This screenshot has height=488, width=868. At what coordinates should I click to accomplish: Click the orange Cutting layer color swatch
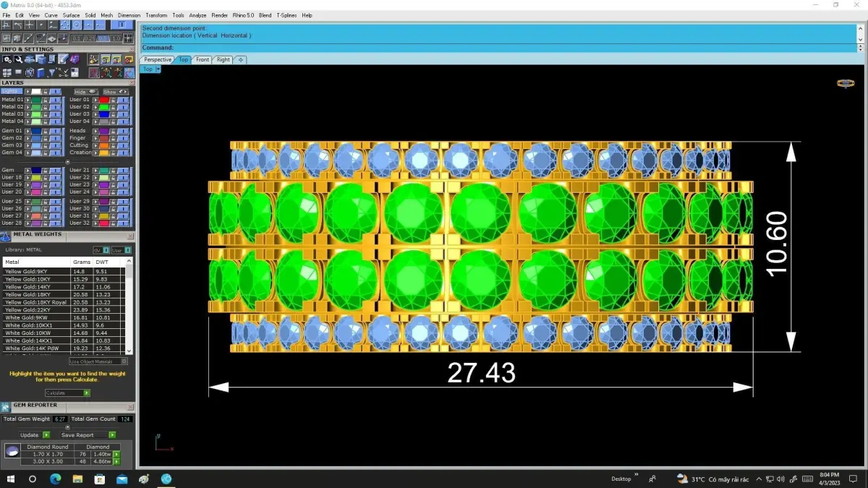pyautogui.click(x=104, y=145)
